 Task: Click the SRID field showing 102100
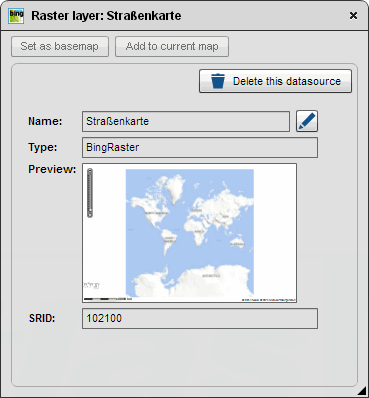tap(200, 318)
